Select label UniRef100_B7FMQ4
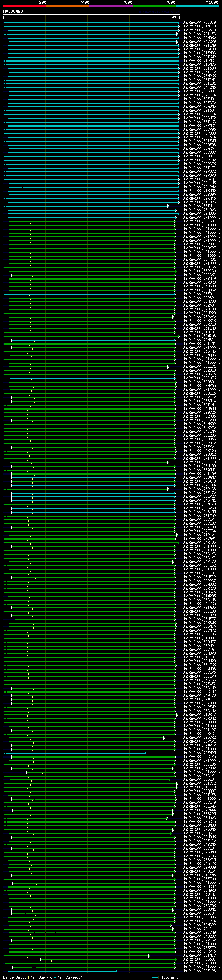This screenshot has width=222, height=980. (x=199, y=99)
